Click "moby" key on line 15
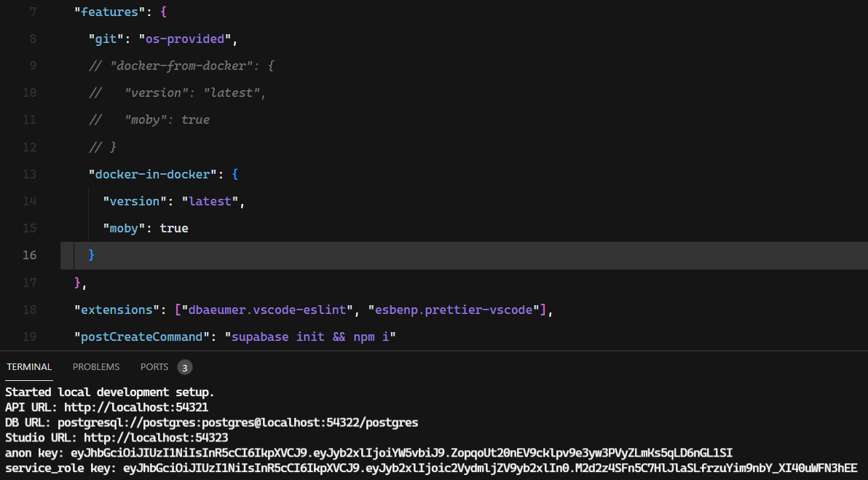868x480 pixels. click(x=124, y=229)
